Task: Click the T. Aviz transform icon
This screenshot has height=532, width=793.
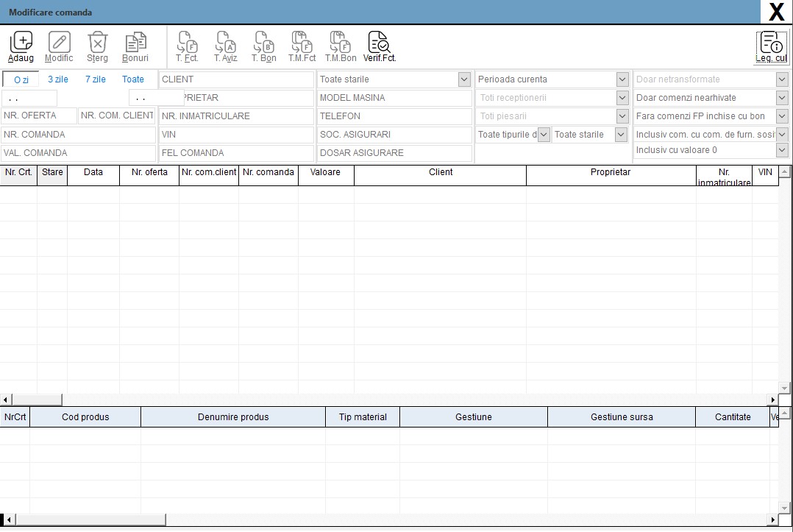Action: 226,46
